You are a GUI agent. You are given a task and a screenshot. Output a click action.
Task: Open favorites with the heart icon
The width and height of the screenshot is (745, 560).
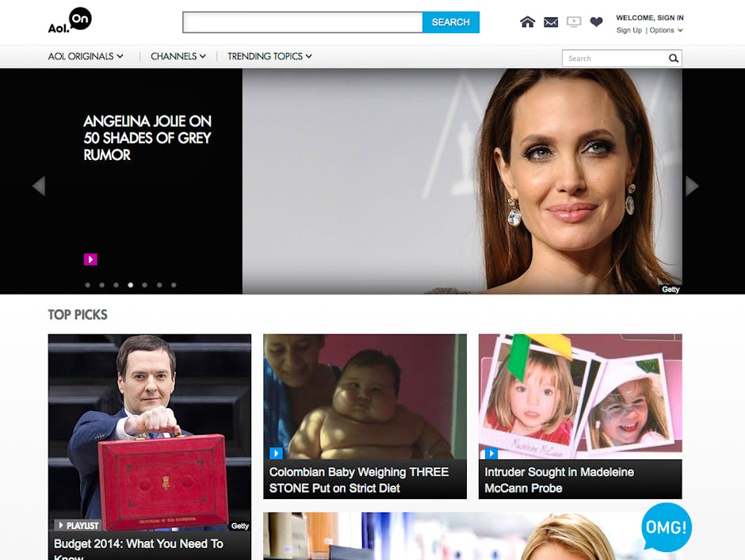[x=596, y=22]
